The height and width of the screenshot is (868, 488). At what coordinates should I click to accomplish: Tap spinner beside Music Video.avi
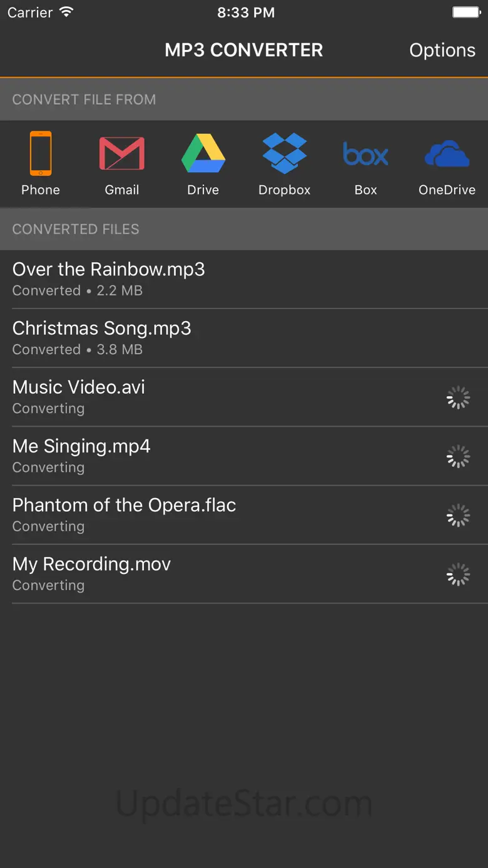(458, 397)
